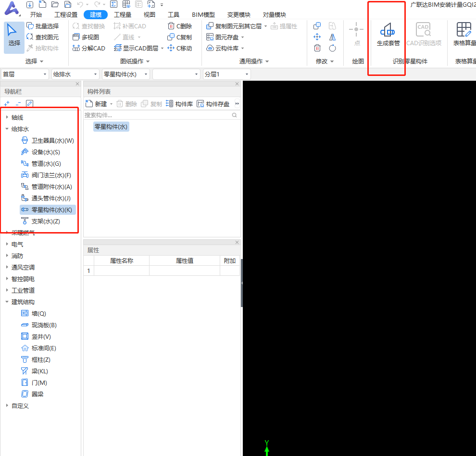Expand the 电气 tree node

click(x=7, y=244)
